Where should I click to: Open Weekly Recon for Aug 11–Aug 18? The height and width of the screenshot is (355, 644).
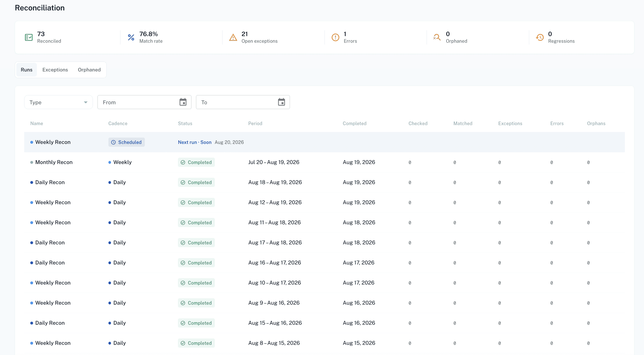point(325,223)
